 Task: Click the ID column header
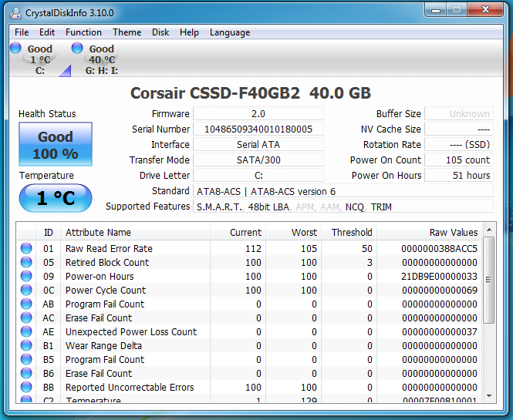pos(48,233)
